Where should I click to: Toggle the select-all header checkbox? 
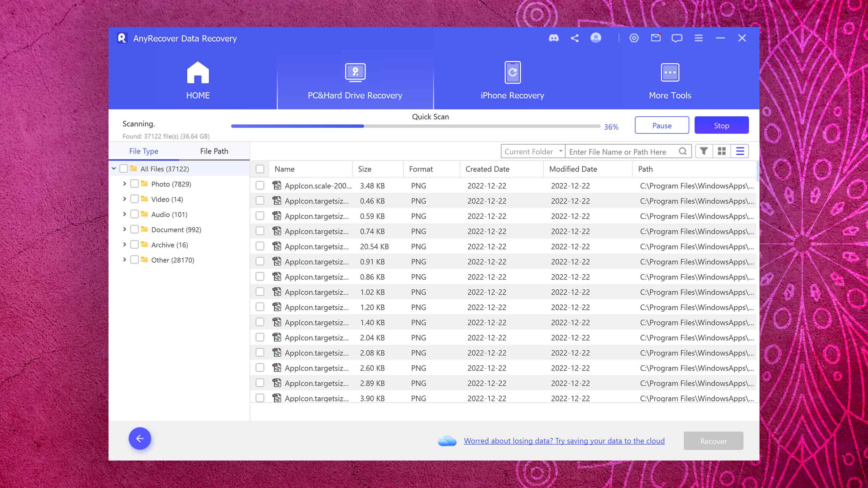coord(260,169)
